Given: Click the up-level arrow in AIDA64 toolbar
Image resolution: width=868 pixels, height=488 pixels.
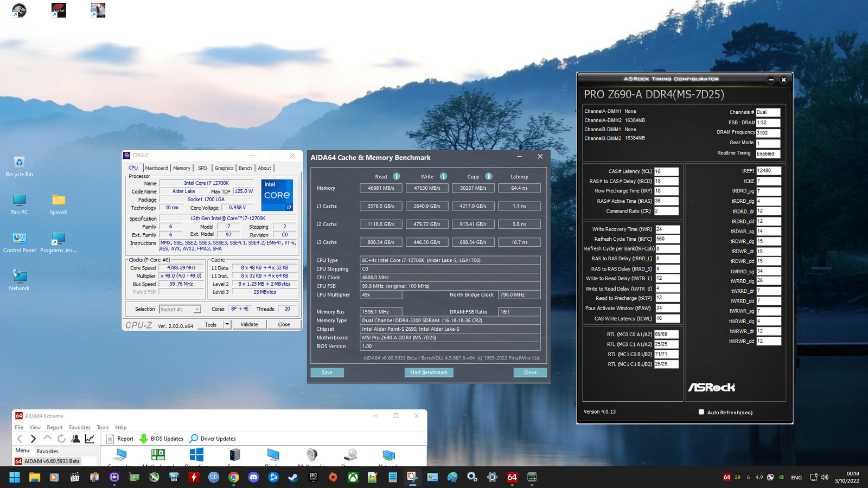Looking at the screenshot, I should tap(47, 438).
